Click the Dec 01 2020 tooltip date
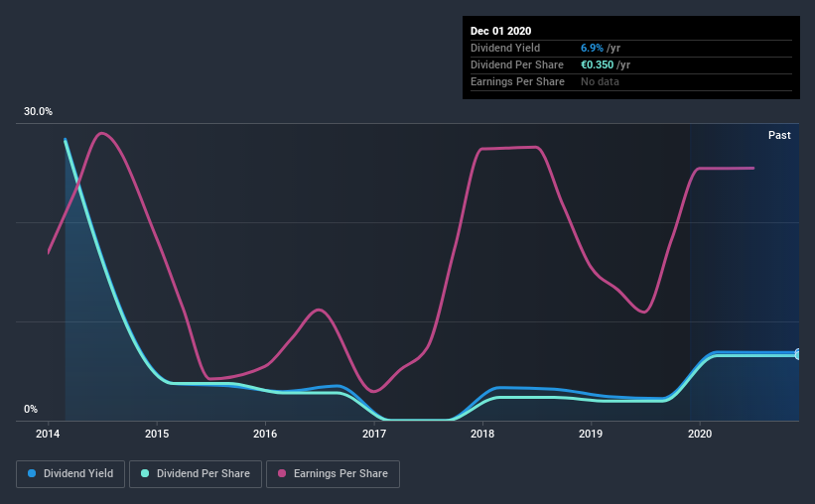The image size is (815, 504). click(x=500, y=31)
